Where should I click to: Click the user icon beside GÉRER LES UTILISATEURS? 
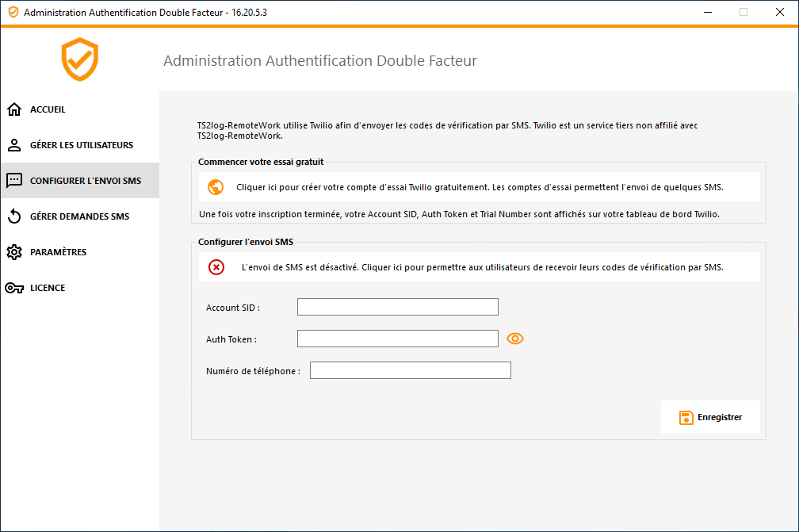click(14, 145)
